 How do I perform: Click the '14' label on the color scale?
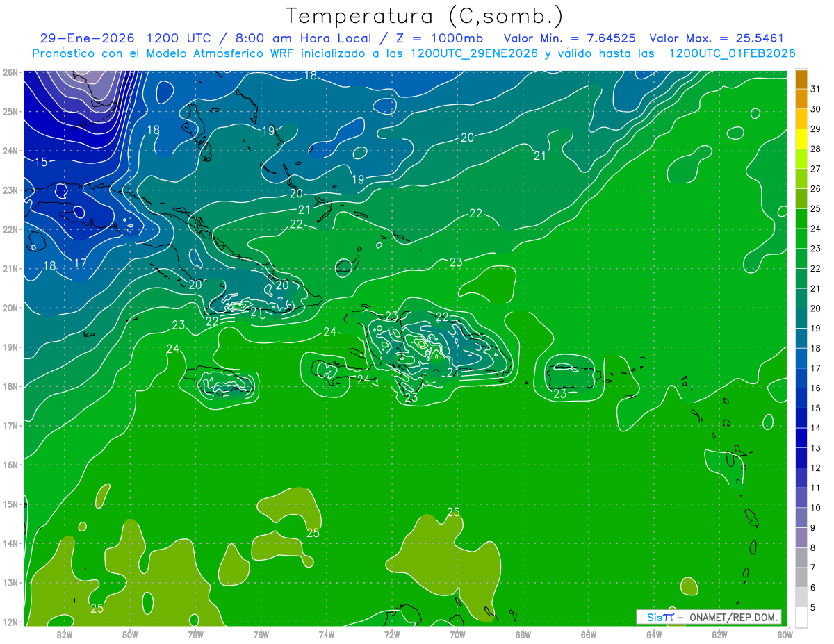point(815,427)
